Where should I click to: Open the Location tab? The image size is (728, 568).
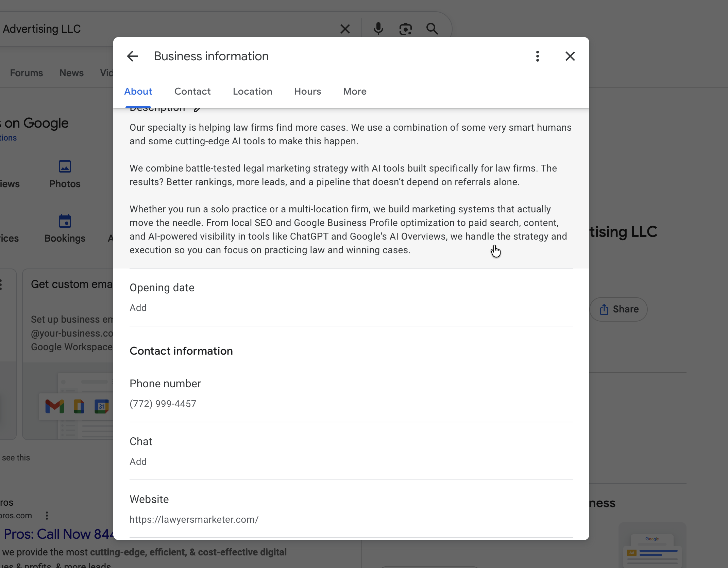tap(252, 91)
